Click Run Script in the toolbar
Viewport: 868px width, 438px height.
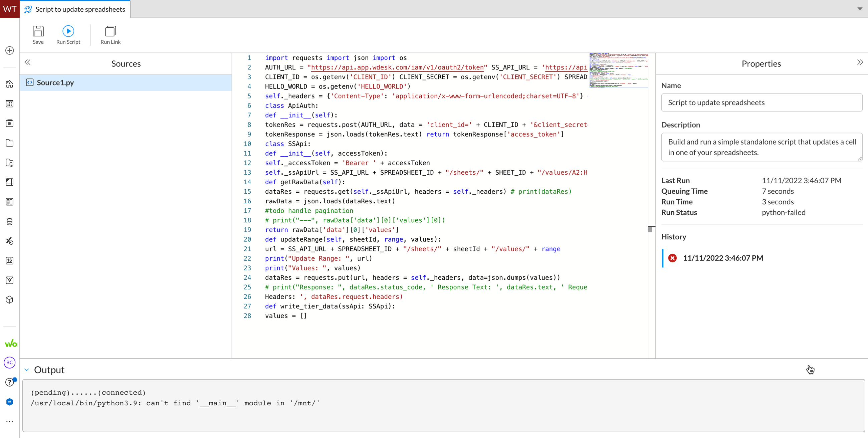point(68,34)
